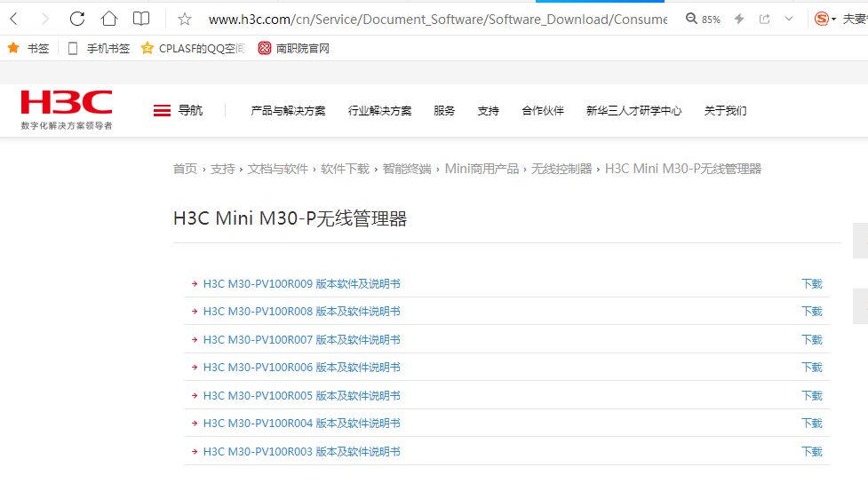Open 新华三人才研学中心 menu

[x=633, y=111]
